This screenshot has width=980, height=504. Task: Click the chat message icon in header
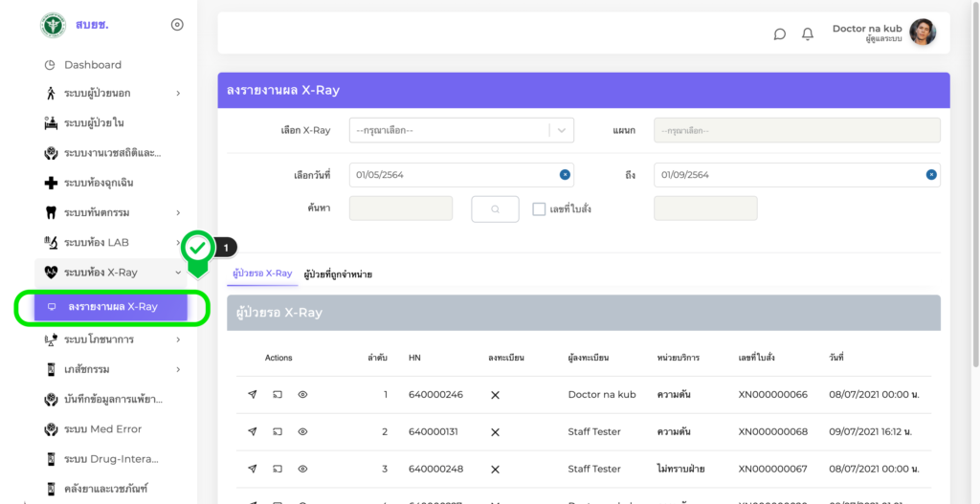[x=780, y=34]
